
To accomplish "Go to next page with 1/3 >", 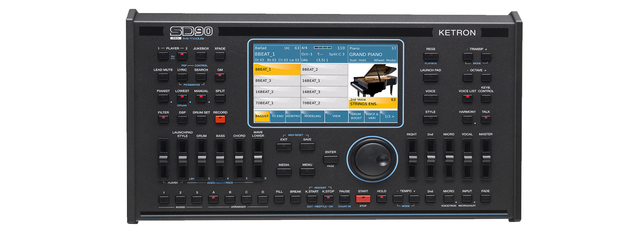I will pos(388,116).
